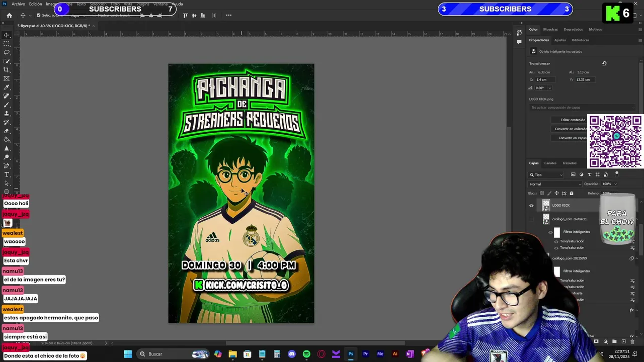The width and height of the screenshot is (644, 362).
Task: Select the Eraser tool
Action: click(x=7, y=131)
